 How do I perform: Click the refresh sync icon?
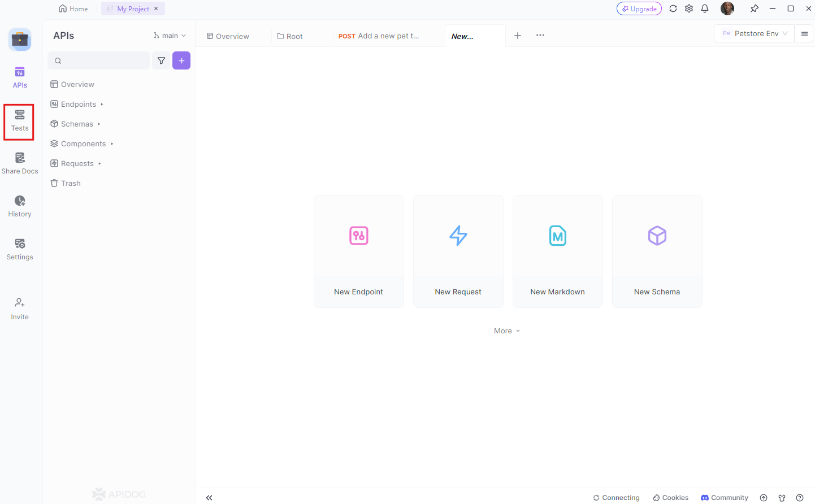[673, 8]
